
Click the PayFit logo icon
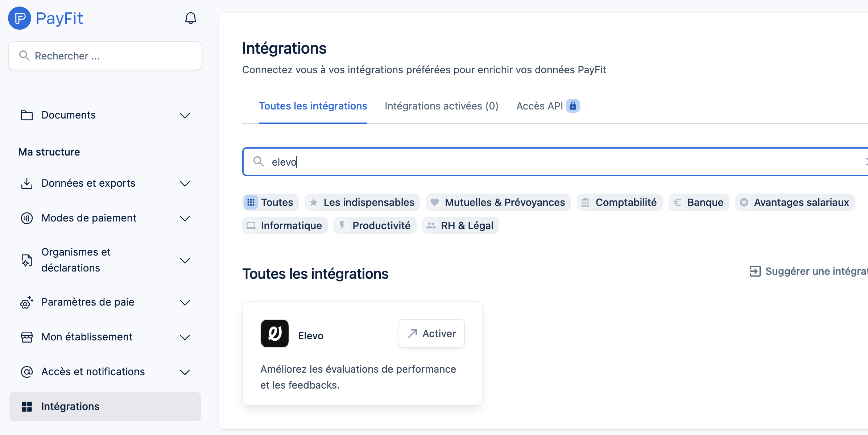(x=20, y=18)
